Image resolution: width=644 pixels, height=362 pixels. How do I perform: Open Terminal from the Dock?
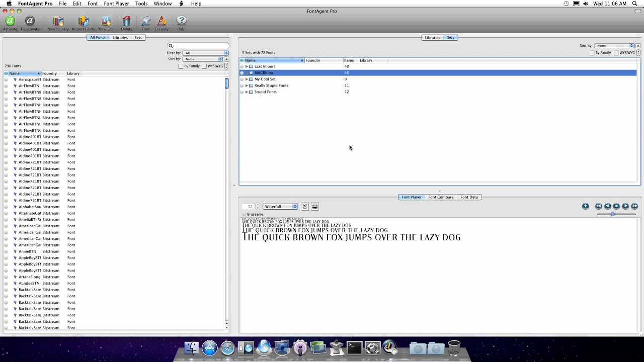tap(354, 347)
